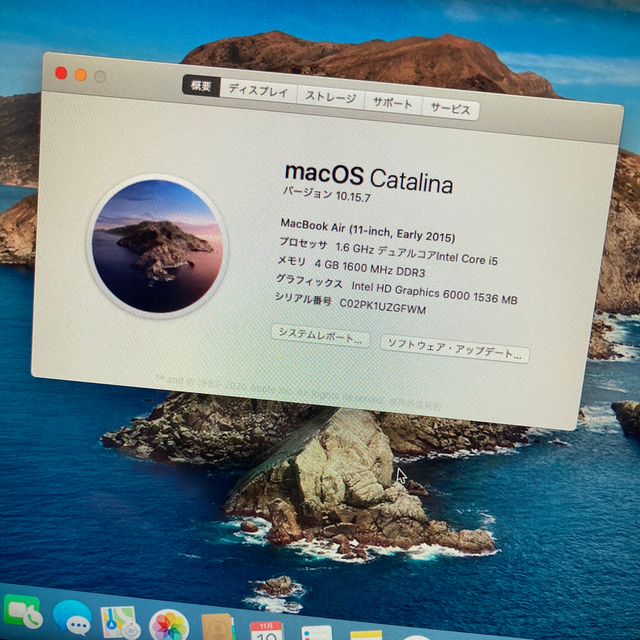Click the version text バージョン 10.15.7

(x=327, y=194)
